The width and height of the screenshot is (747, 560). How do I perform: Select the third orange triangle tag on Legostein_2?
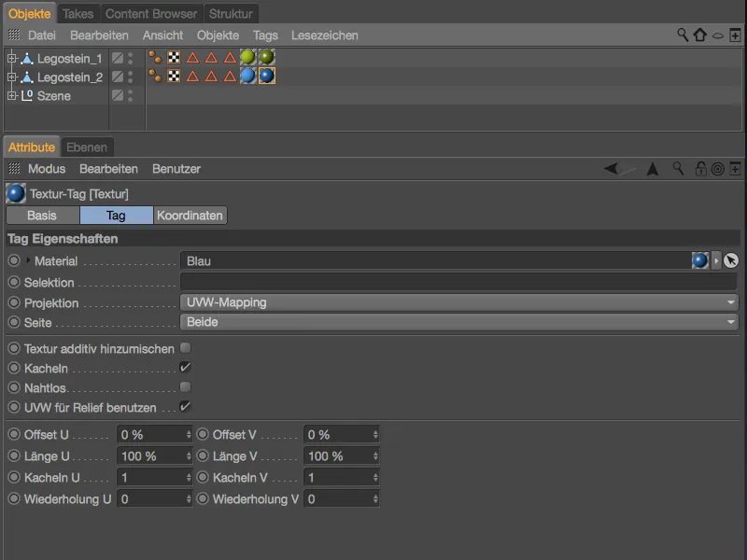[230, 77]
